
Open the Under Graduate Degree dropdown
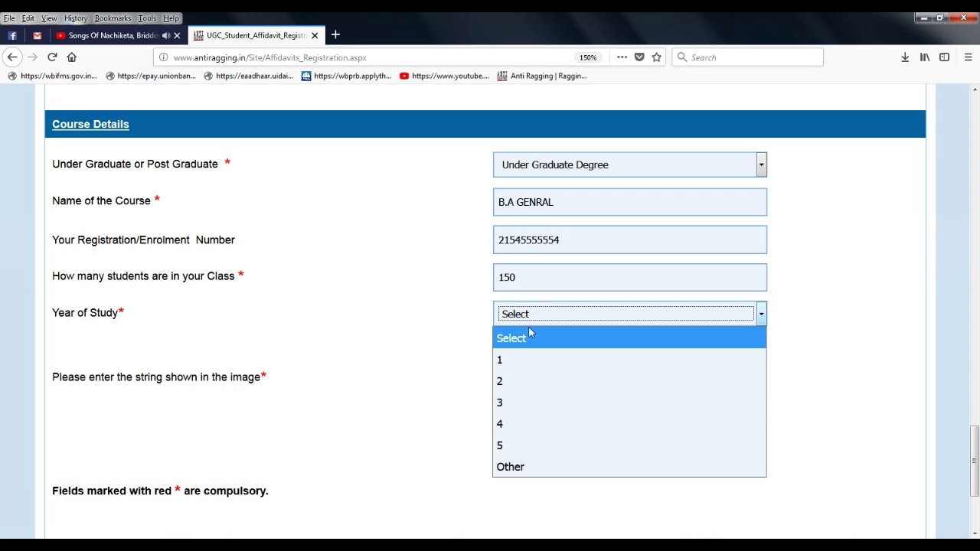pos(630,165)
